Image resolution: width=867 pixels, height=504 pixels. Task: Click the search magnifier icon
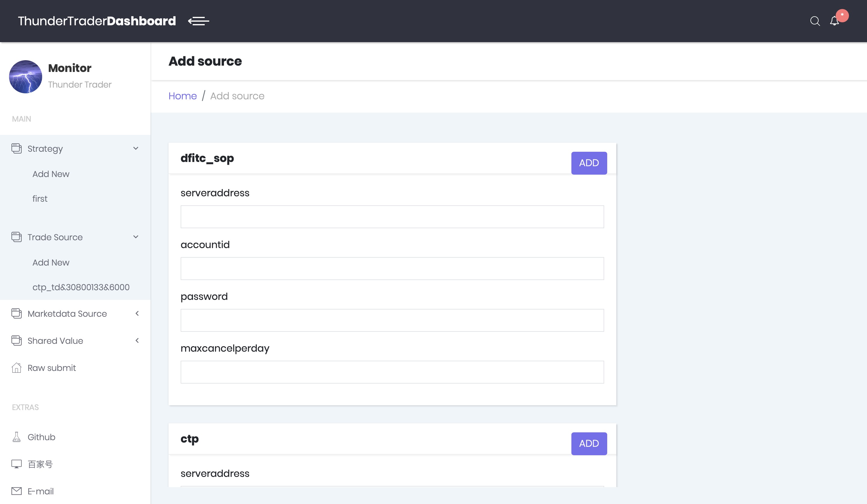(x=815, y=21)
